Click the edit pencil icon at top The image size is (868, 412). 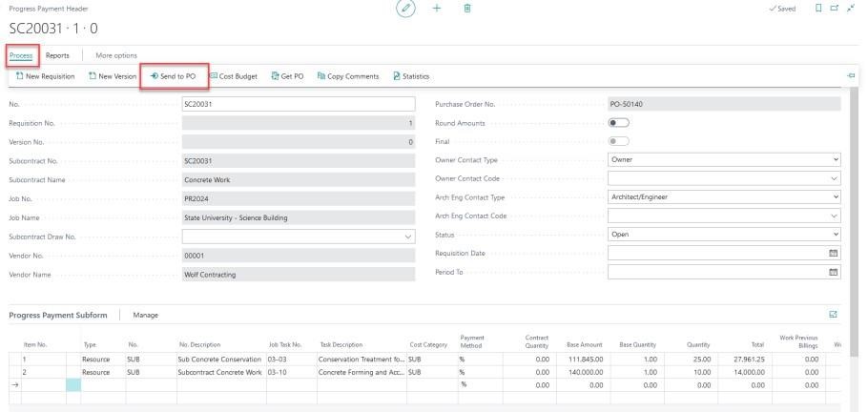(406, 9)
